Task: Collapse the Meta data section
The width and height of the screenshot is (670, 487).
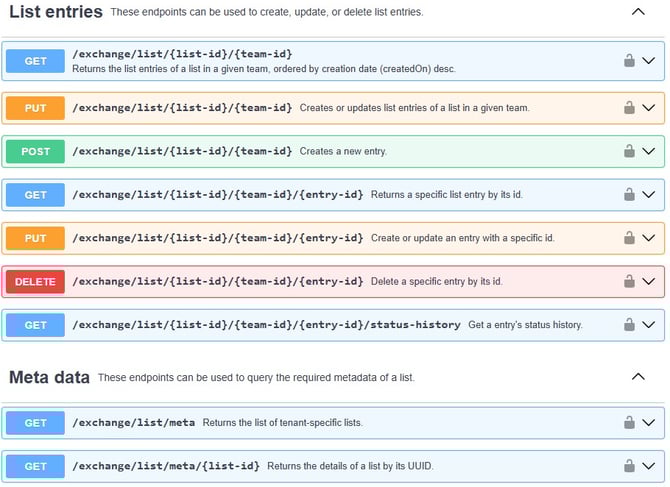Action: (638, 377)
